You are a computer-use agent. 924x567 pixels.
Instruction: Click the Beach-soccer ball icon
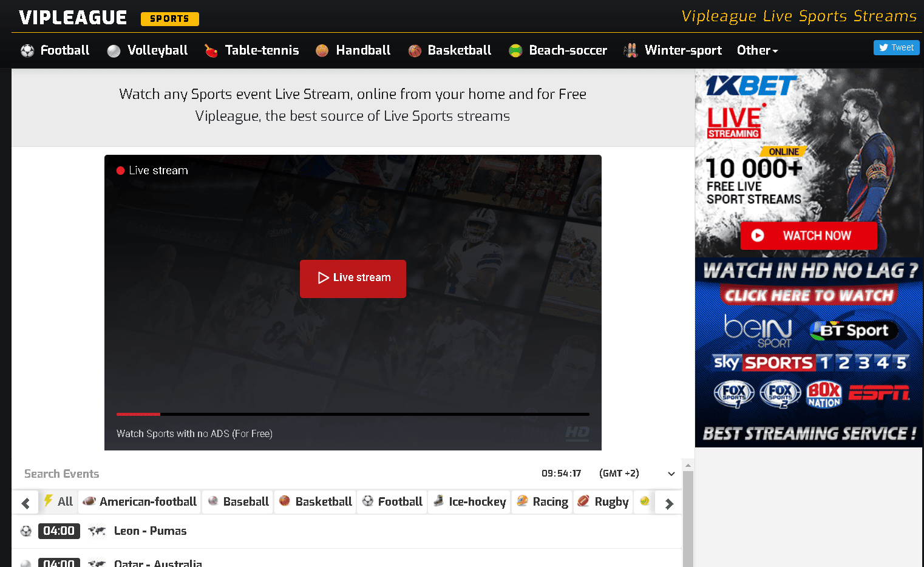click(515, 50)
